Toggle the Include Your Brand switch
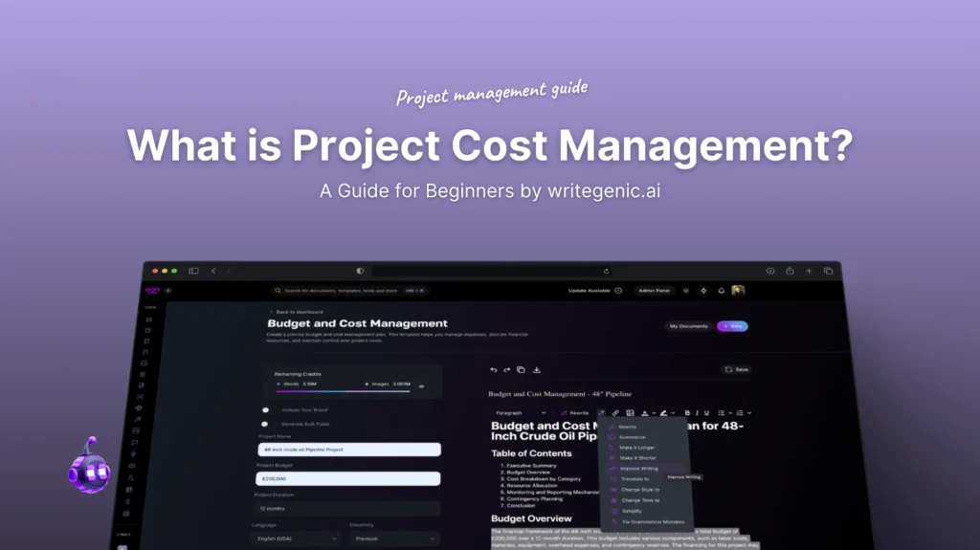The image size is (980, 550). pyautogui.click(x=267, y=410)
